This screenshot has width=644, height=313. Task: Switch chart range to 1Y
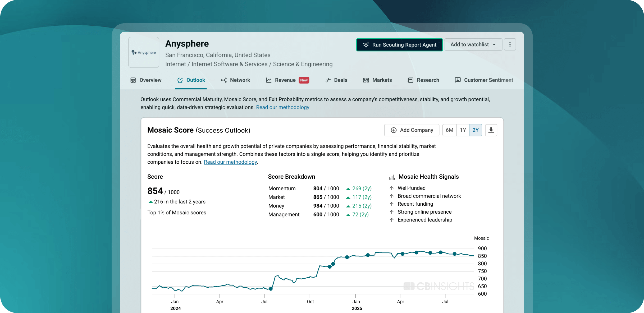tap(463, 130)
